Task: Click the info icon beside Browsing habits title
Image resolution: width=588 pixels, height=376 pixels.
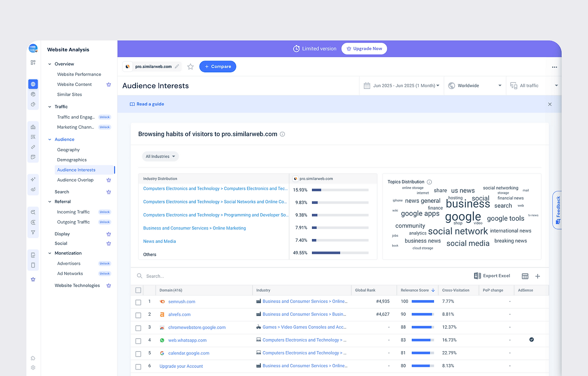Action: pyautogui.click(x=283, y=134)
